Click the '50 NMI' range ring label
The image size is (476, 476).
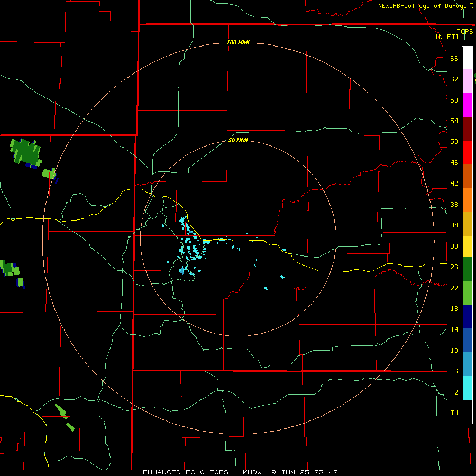pyautogui.click(x=238, y=140)
